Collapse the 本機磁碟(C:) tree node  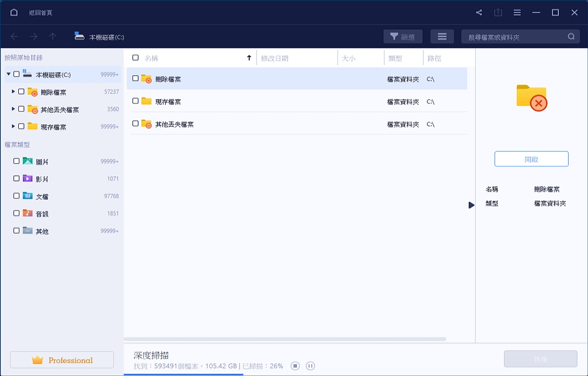[8, 74]
